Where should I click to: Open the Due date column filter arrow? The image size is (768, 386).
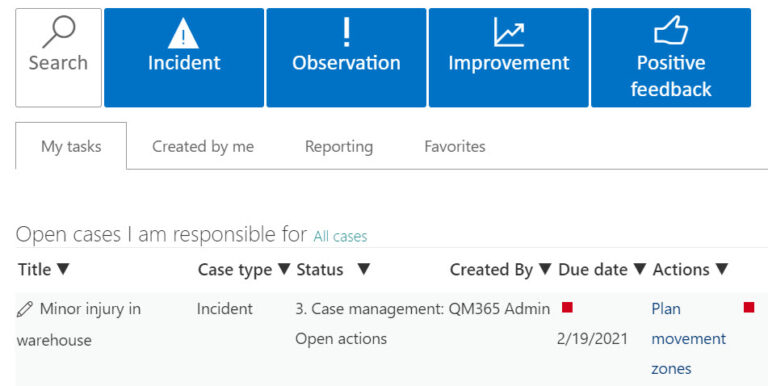click(x=640, y=269)
